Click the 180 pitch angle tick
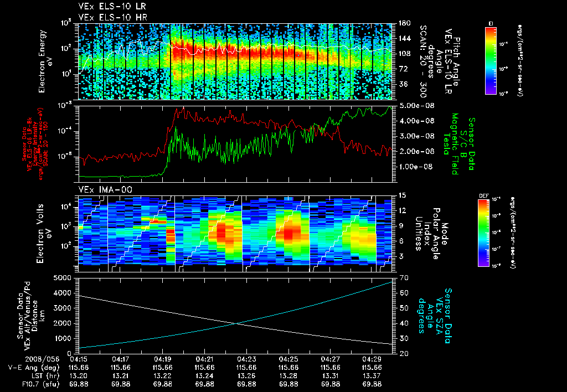The image size is (567, 392). 405,23
